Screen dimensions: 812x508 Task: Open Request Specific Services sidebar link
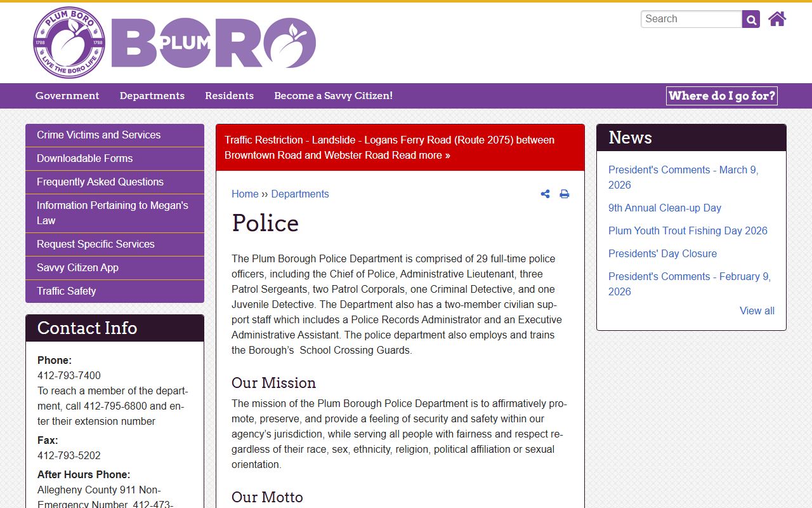click(x=115, y=244)
